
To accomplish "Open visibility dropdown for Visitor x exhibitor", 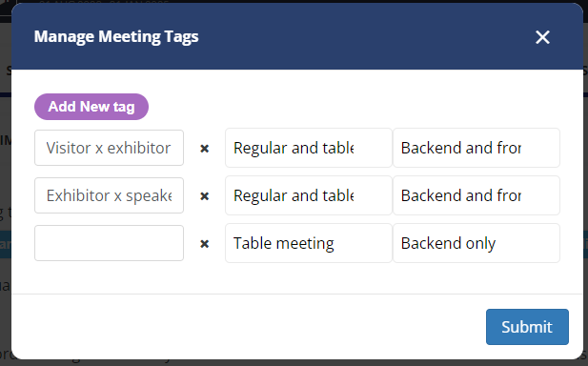I will [x=476, y=148].
